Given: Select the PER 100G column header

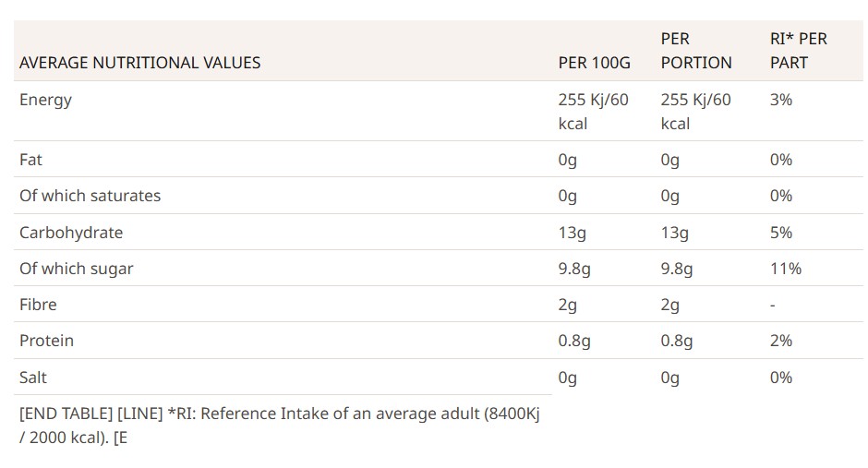Looking at the screenshot, I should pos(594,63).
